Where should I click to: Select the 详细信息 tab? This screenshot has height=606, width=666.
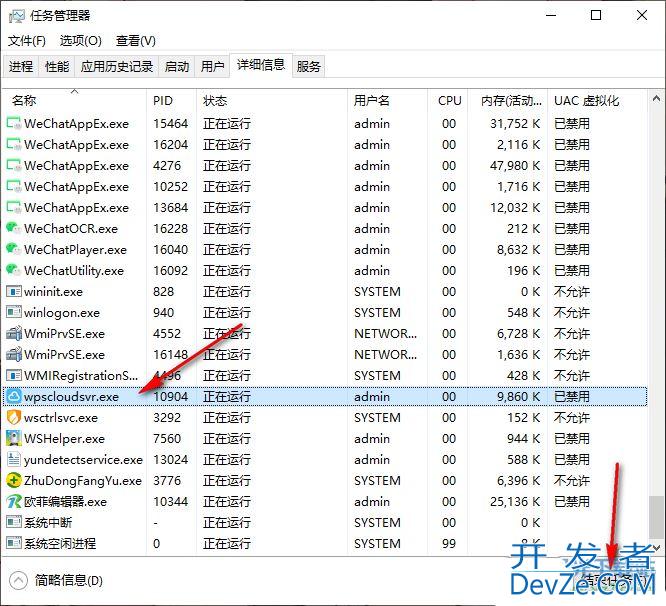point(261,65)
